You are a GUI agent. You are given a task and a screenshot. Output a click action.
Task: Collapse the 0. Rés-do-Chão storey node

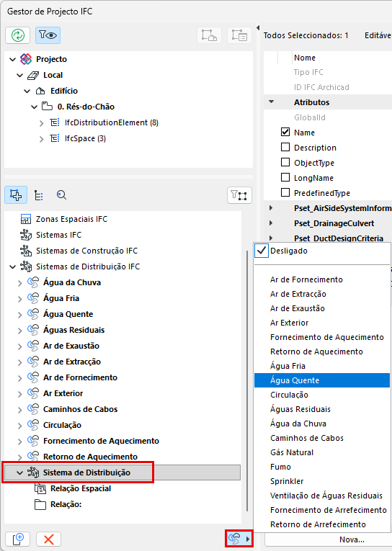[x=34, y=107]
